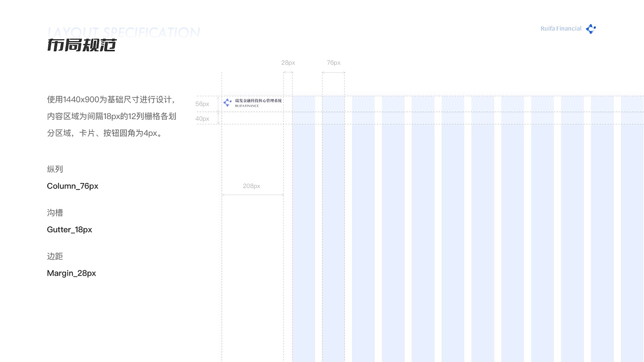The width and height of the screenshot is (644, 362).
Task: Select the 瑞发金融科技核心管理系统 title text
Action: pos(259,101)
